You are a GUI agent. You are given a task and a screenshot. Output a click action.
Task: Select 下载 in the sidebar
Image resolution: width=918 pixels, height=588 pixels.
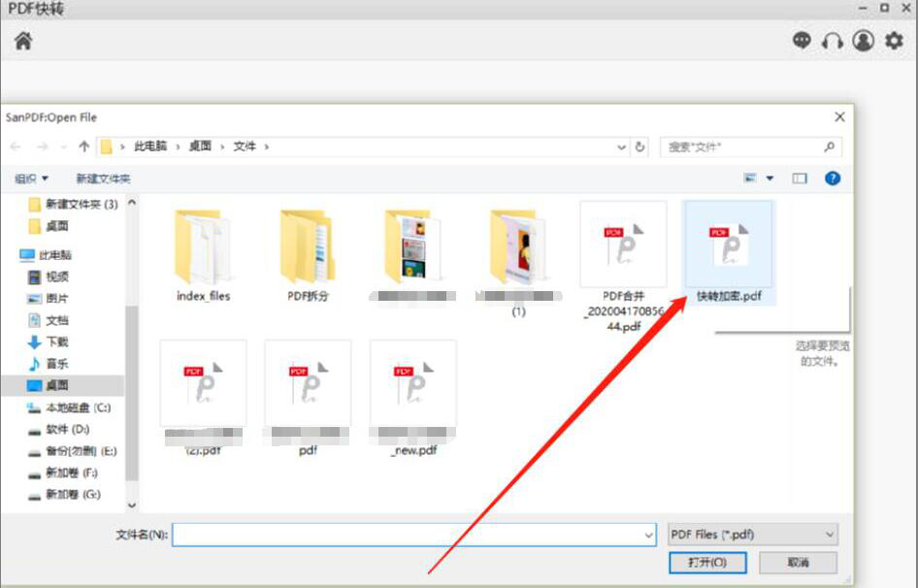(49, 342)
